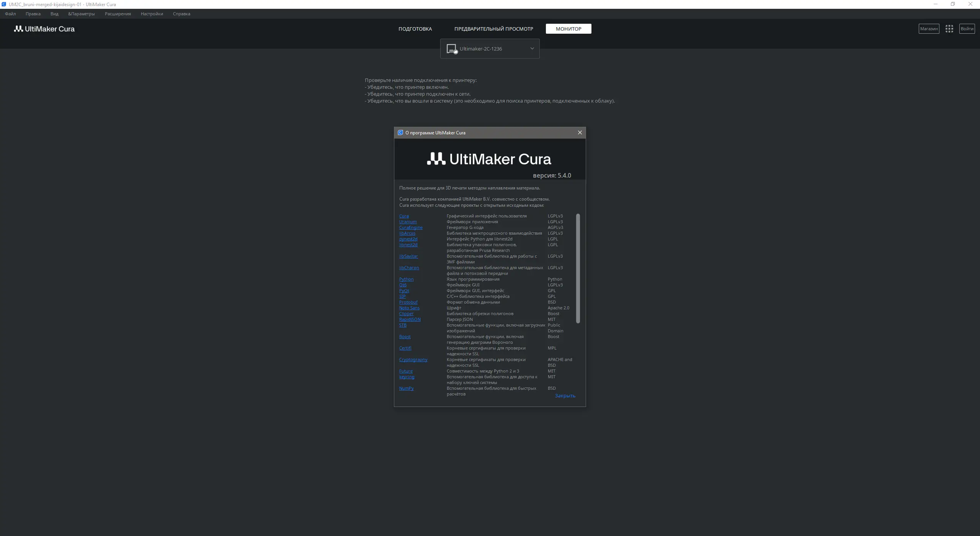Click the Войти sign-in button
This screenshot has height=536, width=980.
(x=967, y=29)
